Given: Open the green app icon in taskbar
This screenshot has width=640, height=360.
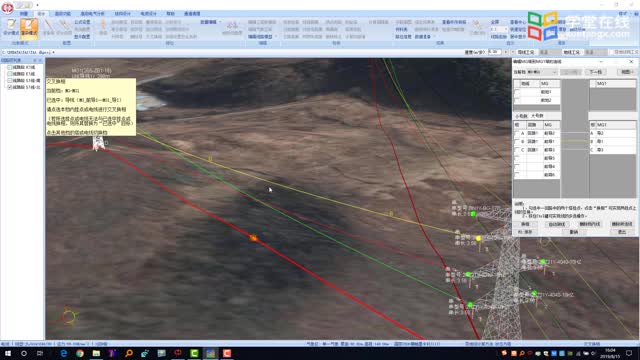Looking at the screenshot, I should [x=194, y=353].
